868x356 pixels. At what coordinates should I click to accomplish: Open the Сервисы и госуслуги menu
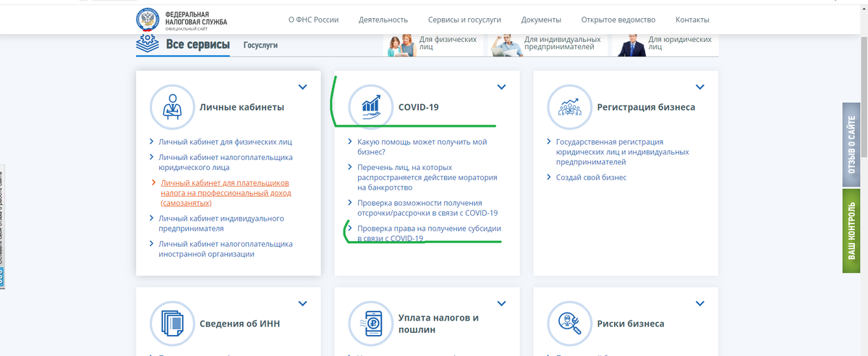click(464, 20)
